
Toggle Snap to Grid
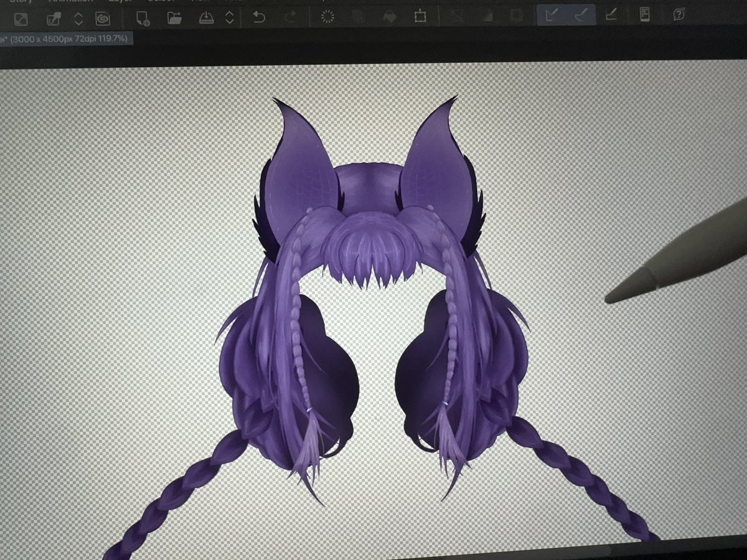click(x=611, y=16)
